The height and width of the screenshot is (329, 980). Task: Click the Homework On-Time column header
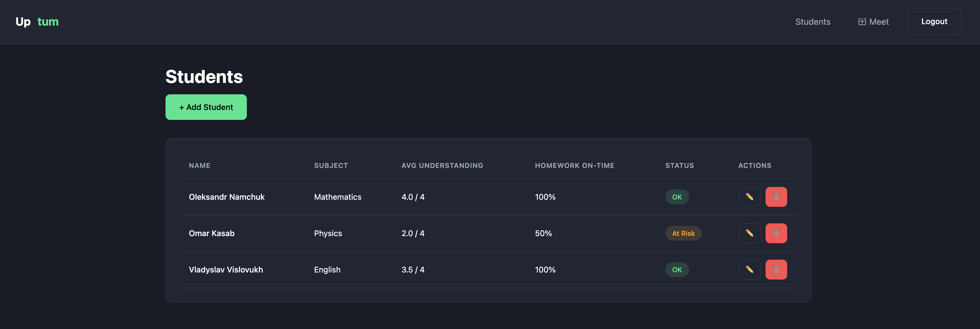coord(574,166)
